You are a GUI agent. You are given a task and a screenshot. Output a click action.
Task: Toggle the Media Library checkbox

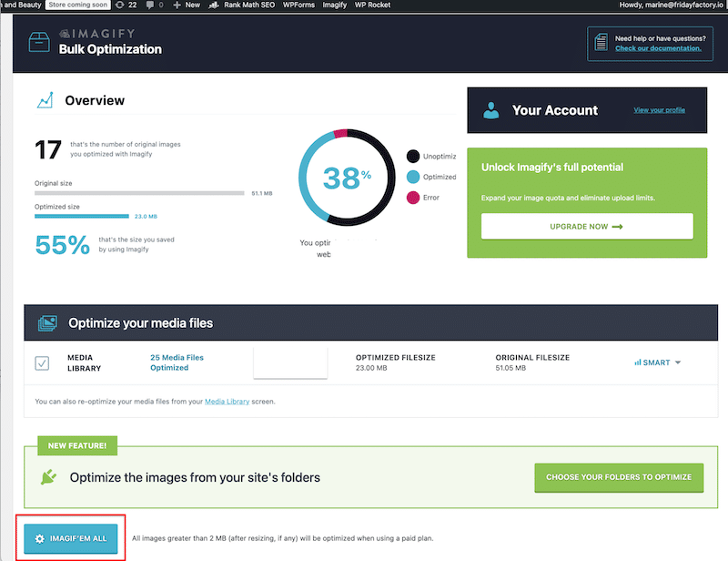(42, 363)
